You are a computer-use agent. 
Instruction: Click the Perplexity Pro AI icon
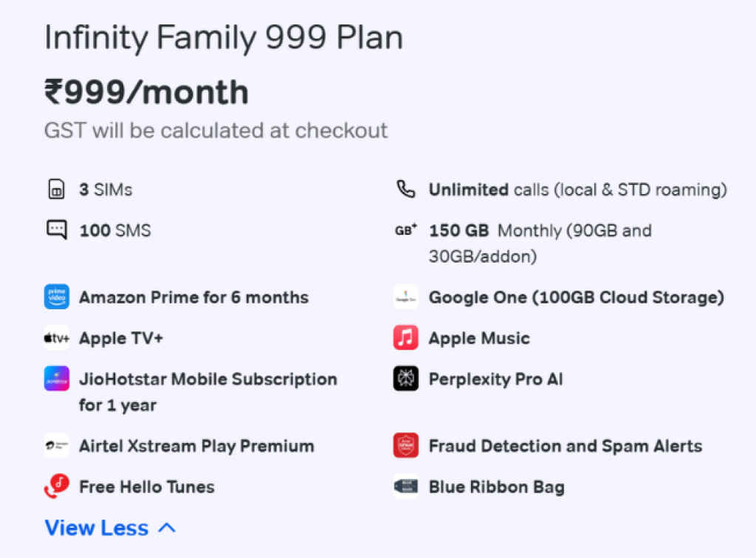tap(405, 379)
